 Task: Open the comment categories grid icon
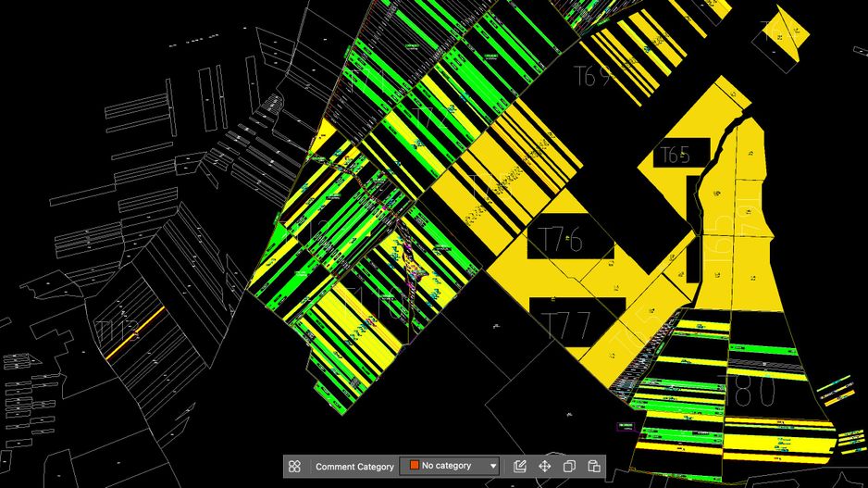pos(294,466)
